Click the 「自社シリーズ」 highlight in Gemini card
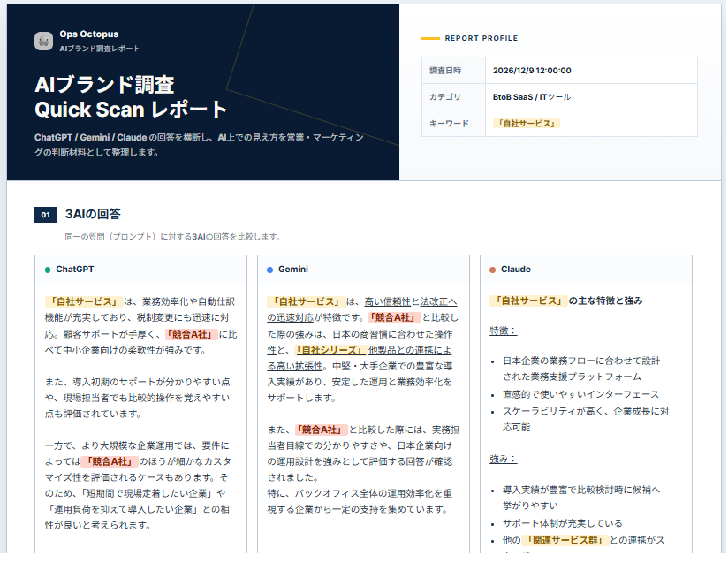 click(330, 350)
